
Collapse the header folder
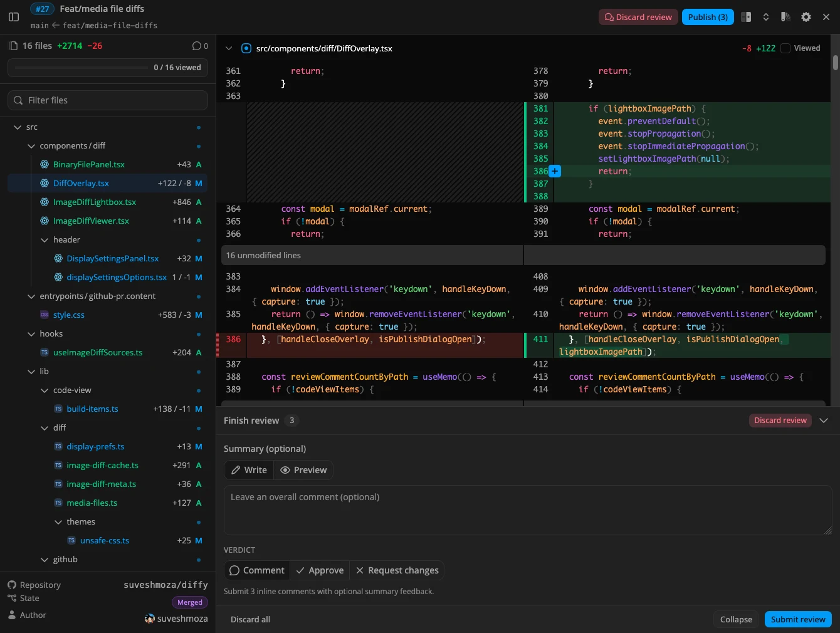click(x=45, y=239)
